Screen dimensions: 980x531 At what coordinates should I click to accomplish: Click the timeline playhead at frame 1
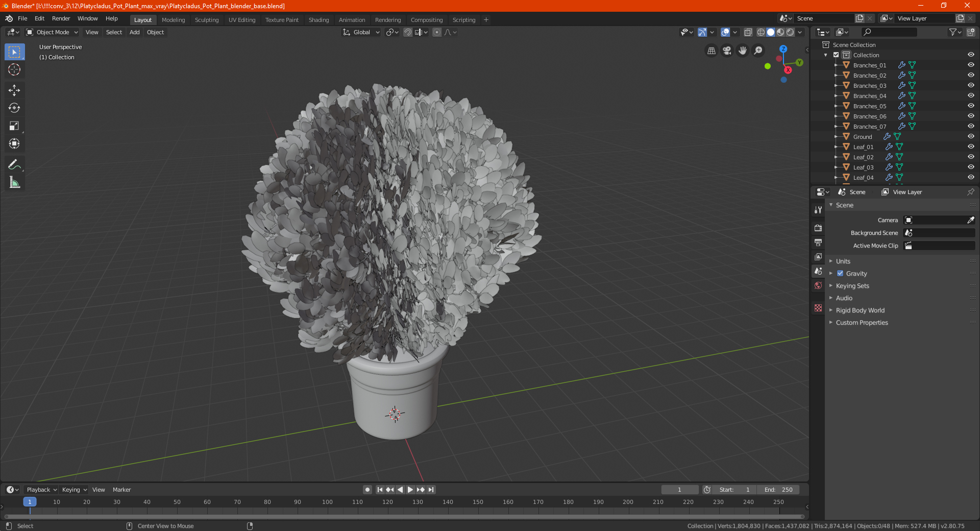tap(30, 502)
